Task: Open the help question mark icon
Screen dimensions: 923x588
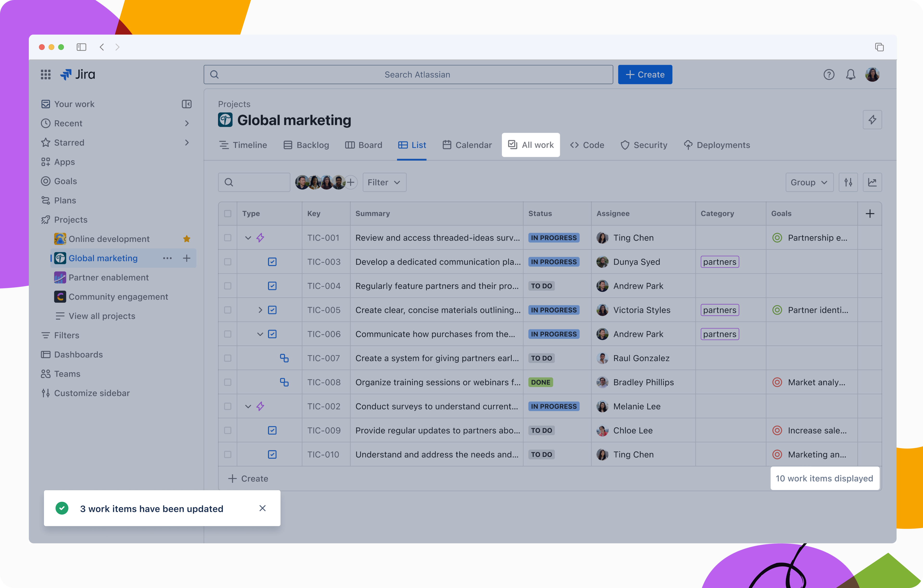Action: (x=829, y=74)
